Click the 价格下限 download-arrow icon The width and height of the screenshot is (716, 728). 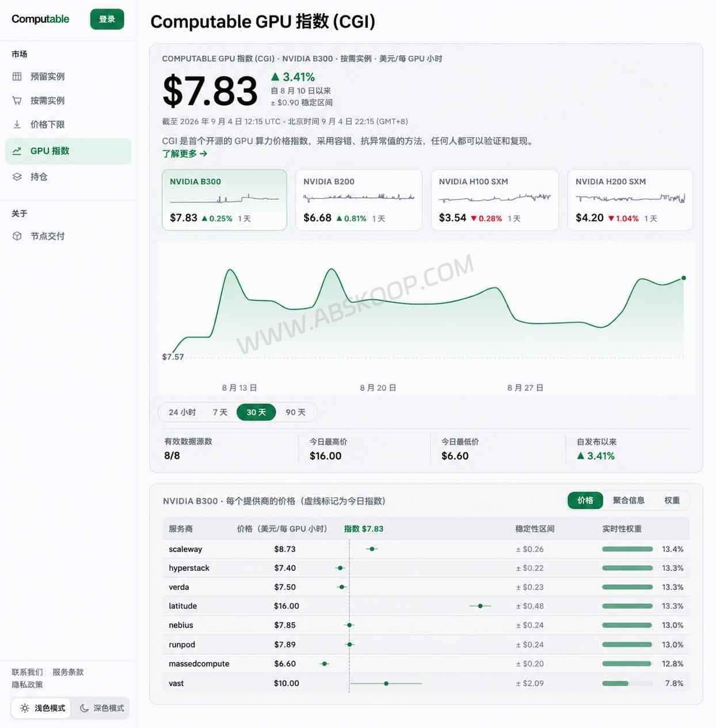pyautogui.click(x=17, y=124)
